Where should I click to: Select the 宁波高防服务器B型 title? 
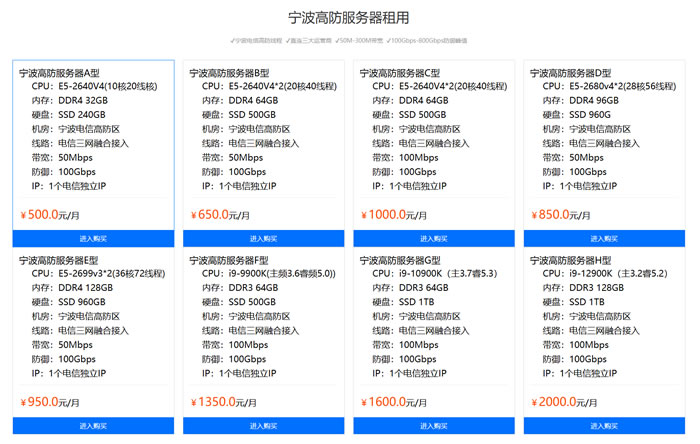tap(230, 73)
